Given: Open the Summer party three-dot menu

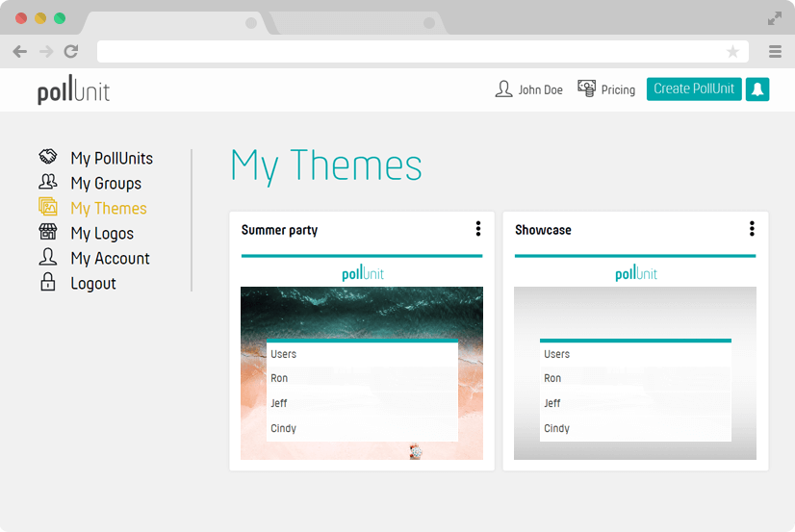Looking at the screenshot, I should pos(478,229).
